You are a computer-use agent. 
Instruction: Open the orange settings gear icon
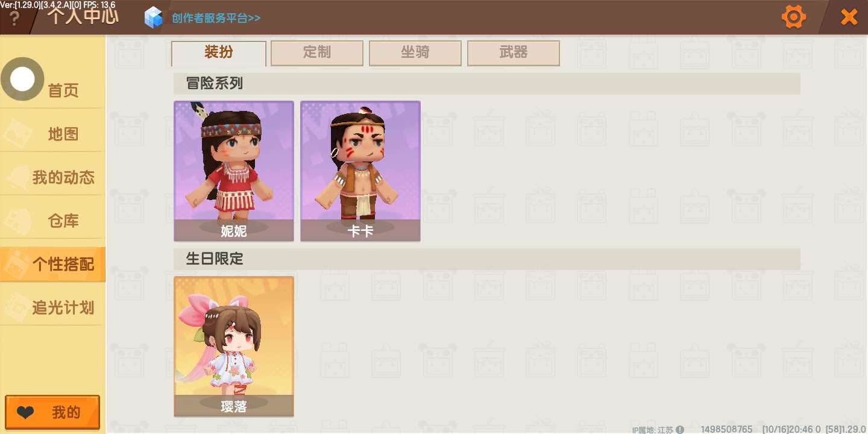[793, 17]
